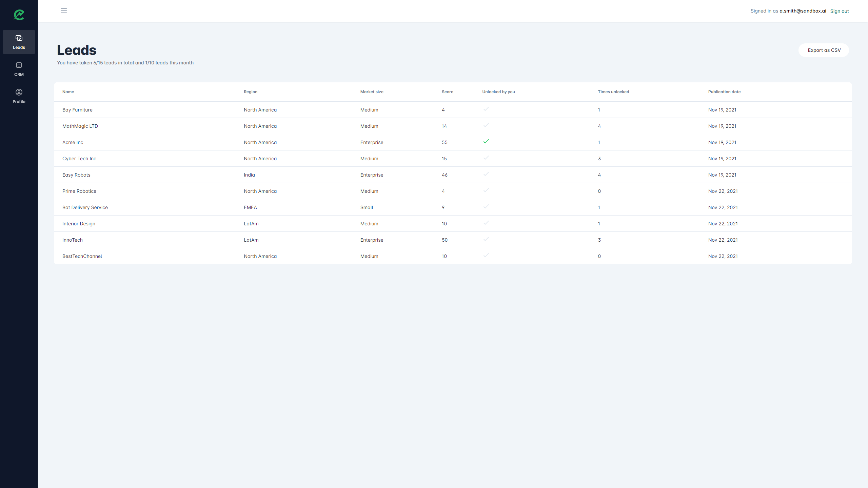Open the Cyber Tech Inc lead

pyautogui.click(x=79, y=159)
